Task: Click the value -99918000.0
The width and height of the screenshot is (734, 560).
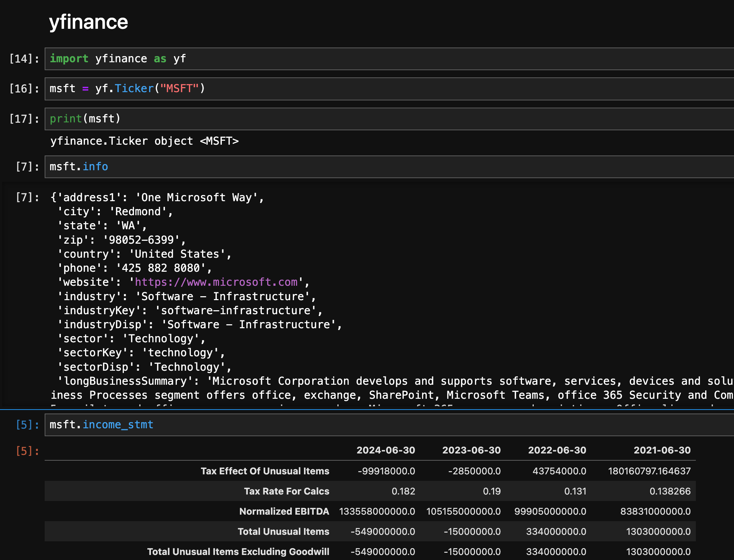Action: pos(386,471)
